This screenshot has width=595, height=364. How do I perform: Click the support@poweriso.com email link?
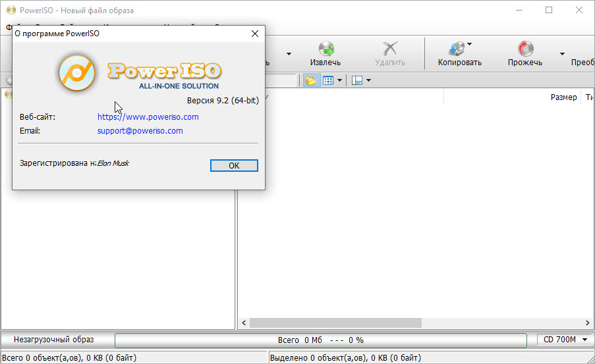[140, 130]
